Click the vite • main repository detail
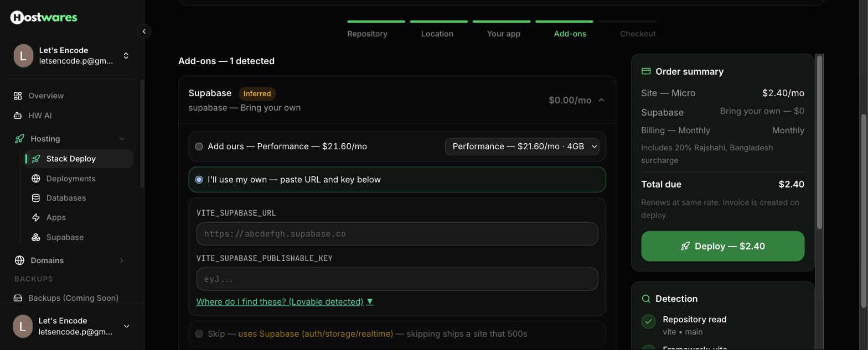 (x=683, y=332)
